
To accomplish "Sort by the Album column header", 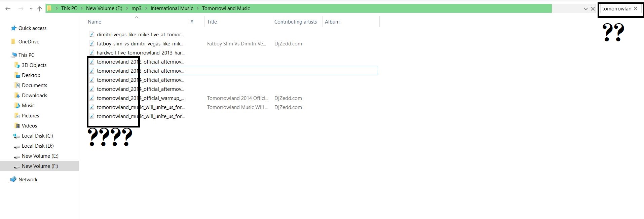I will pos(332,22).
